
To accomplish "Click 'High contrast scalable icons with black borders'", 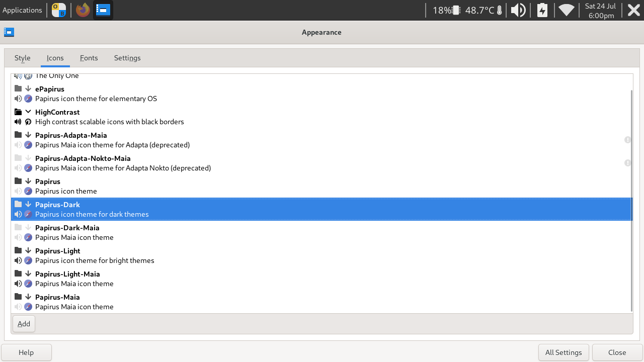I will click(110, 122).
